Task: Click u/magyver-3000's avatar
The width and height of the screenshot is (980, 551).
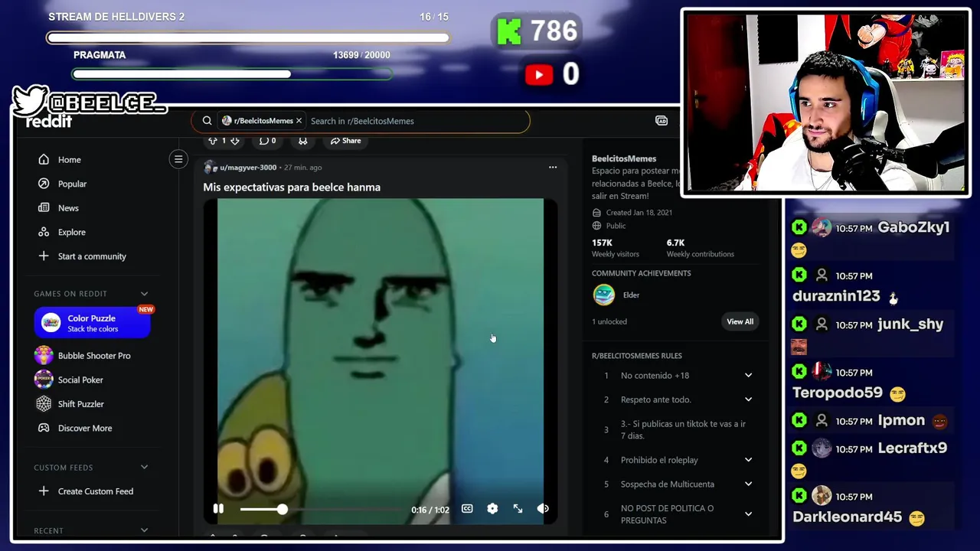Action: tap(210, 168)
